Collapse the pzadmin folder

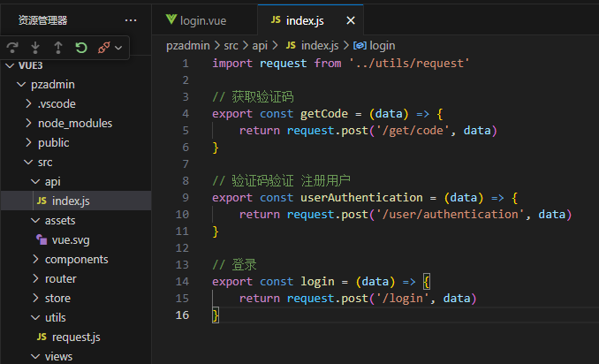coord(21,85)
